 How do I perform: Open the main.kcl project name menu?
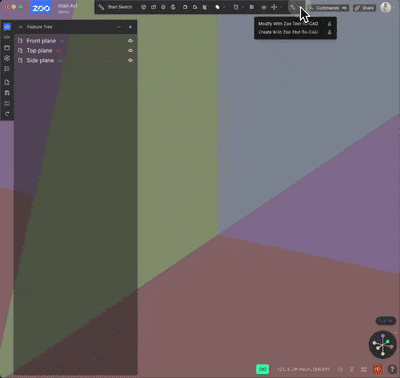click(x=67, y=8)
